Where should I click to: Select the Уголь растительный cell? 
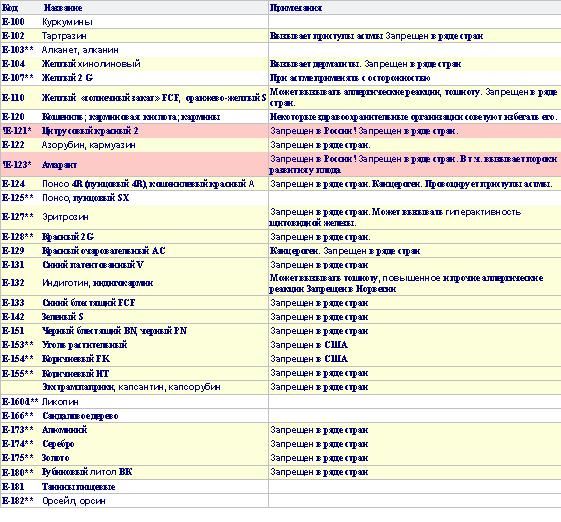point(84,345)
